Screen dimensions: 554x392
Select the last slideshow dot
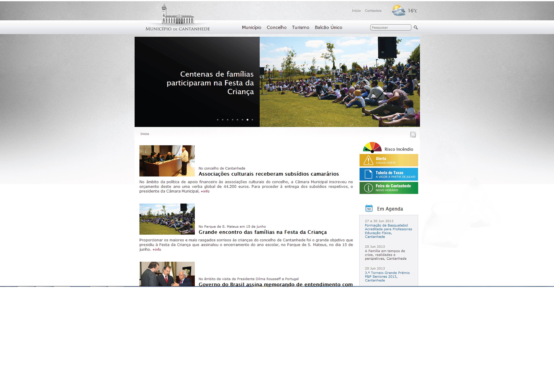(252, 120)
